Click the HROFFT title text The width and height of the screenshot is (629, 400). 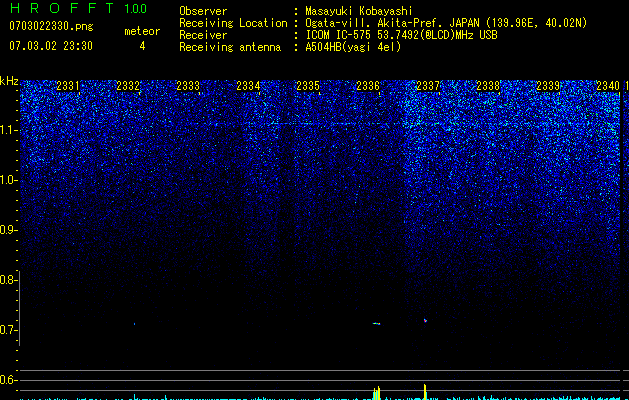(x=62, y=8)
